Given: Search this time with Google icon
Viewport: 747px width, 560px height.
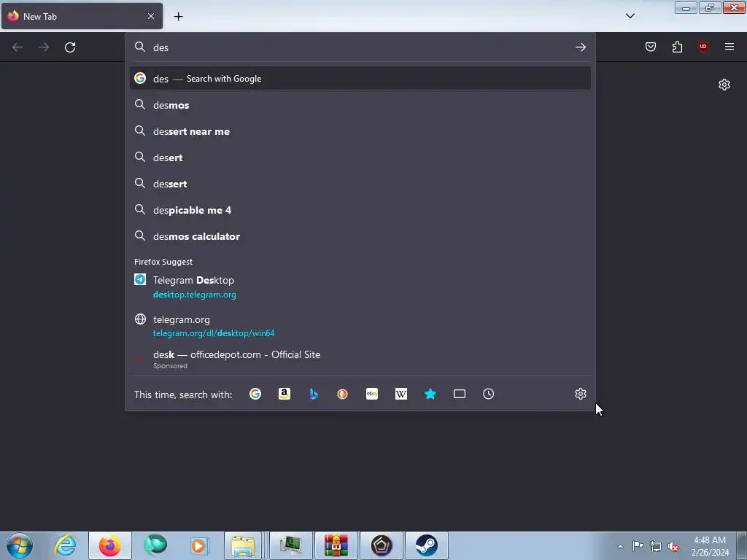Looking at the screenshot, I should pos(255,394).
